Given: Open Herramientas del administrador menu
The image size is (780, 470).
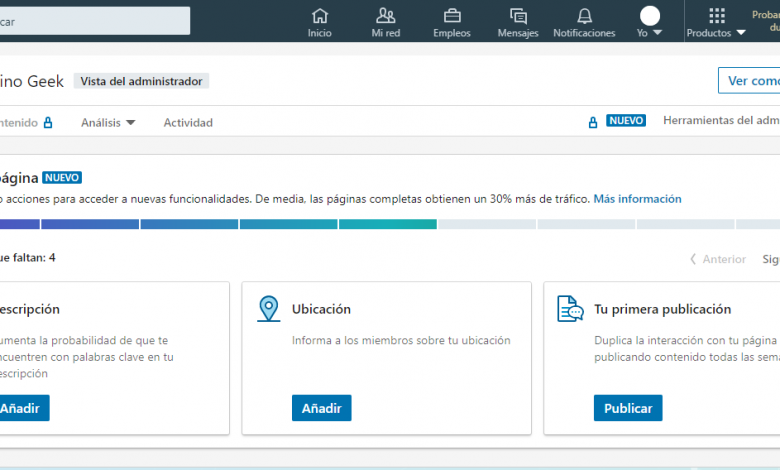Looking at the screenshot, I should [721, 120].
